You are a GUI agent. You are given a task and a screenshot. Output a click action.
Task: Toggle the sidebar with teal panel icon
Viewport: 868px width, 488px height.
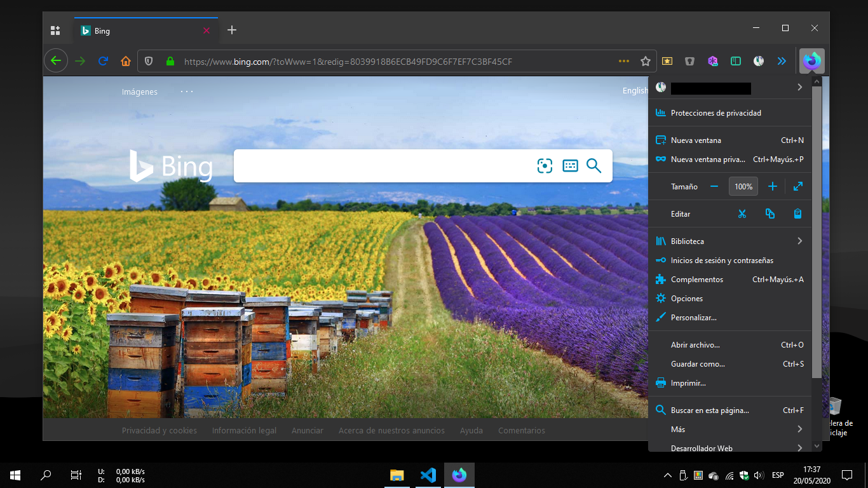pyautogui.click(x=736, y=61)
